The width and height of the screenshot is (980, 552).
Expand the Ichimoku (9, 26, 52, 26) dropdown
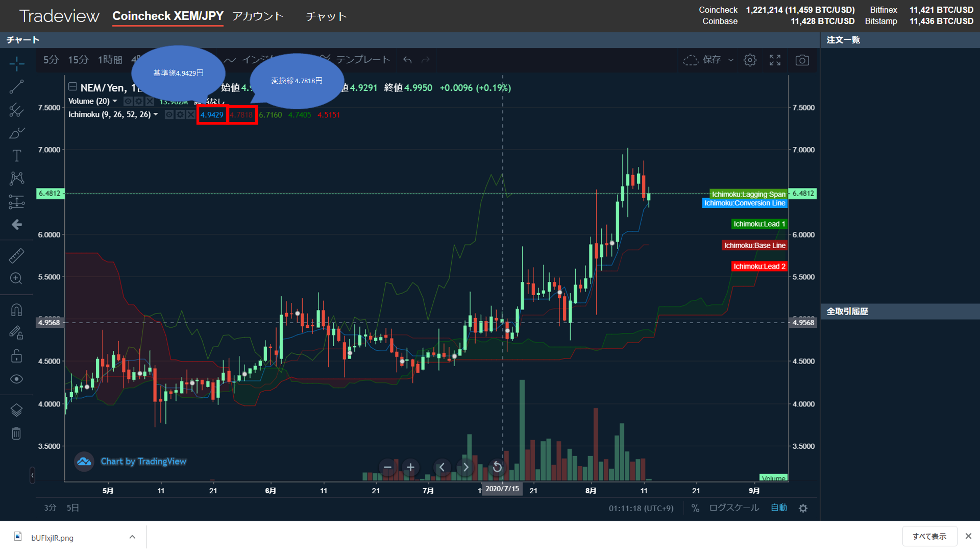(x=156, y=114)
